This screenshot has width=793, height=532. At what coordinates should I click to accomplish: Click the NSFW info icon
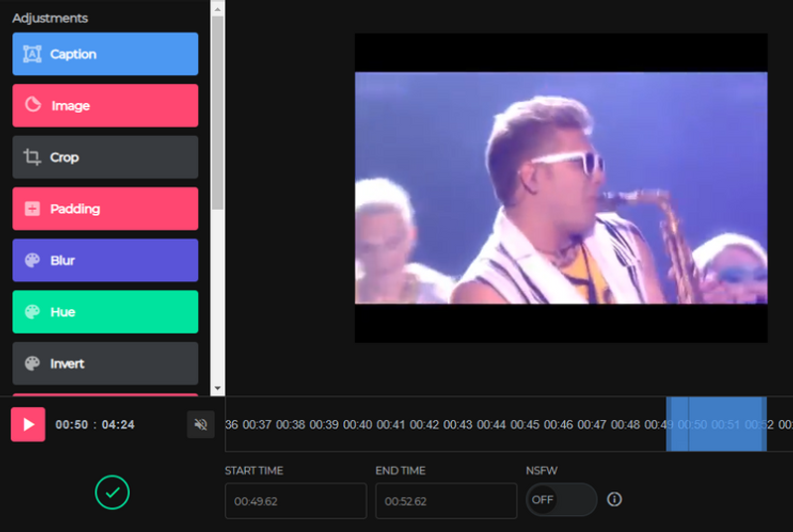click(614, 499)
